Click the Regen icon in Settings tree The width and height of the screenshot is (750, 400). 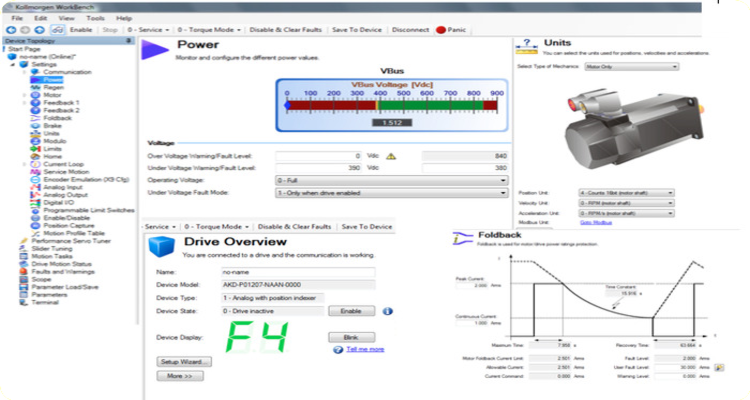click(x=35, y=87)
